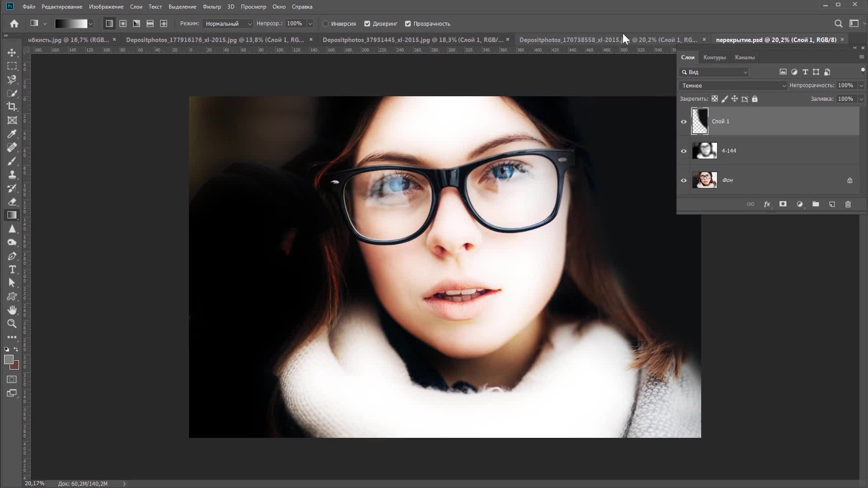Select the Pen tool
This screenshot has width=868, height=488.
click(x=12, y=256)
